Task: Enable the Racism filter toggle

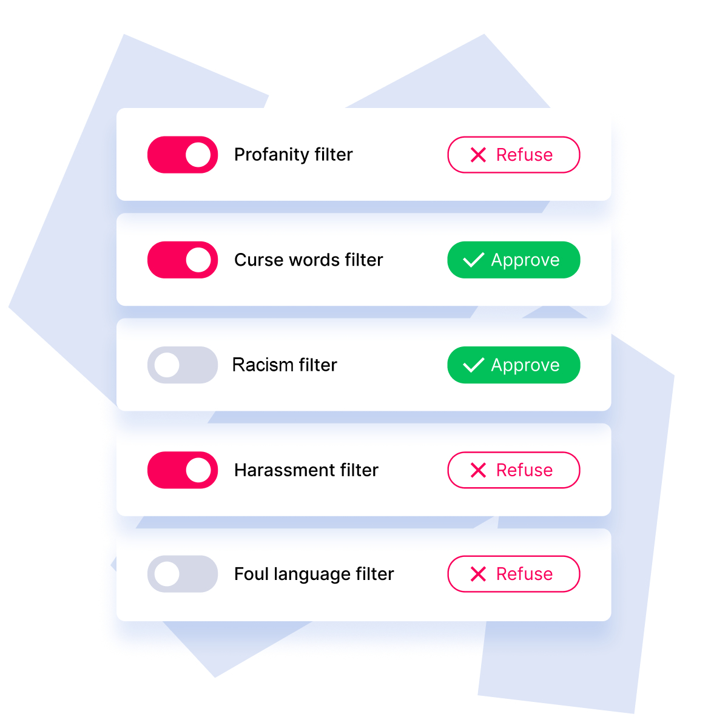Action: click(183, 365)
